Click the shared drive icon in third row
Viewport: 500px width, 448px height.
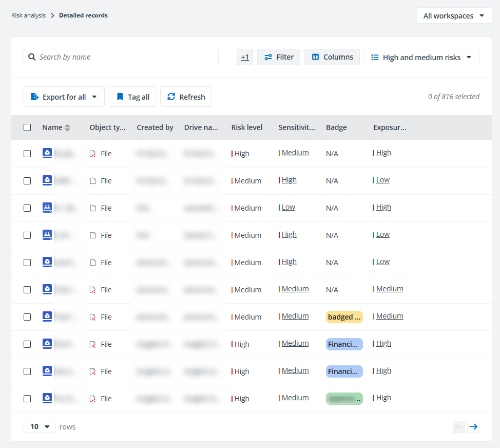[47, 208]
